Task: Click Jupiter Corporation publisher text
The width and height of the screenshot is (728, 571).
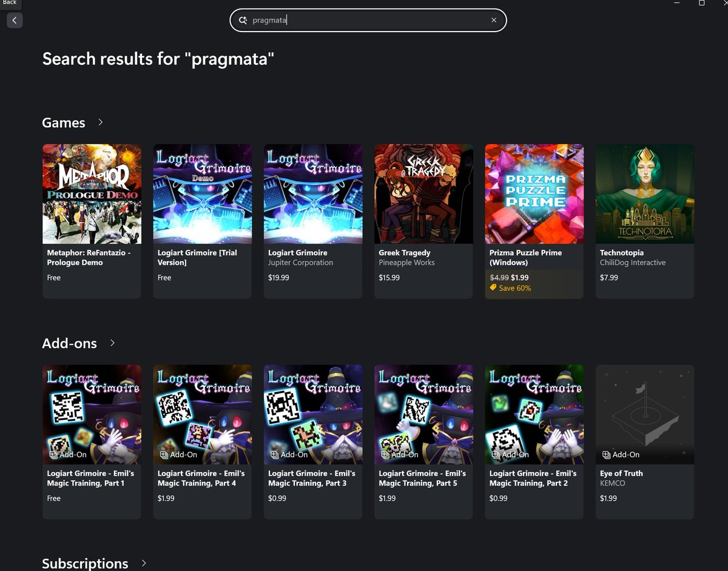Action: point(300,262)
